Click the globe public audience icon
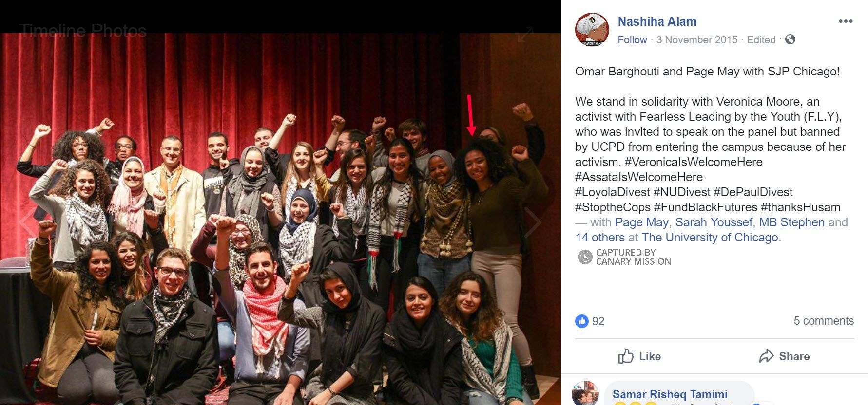Viewport: 868px width, 405px height. [x=790, y=39]
